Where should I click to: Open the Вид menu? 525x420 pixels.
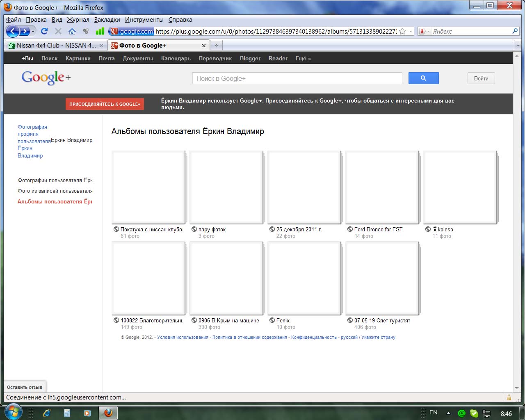(57, 20)
